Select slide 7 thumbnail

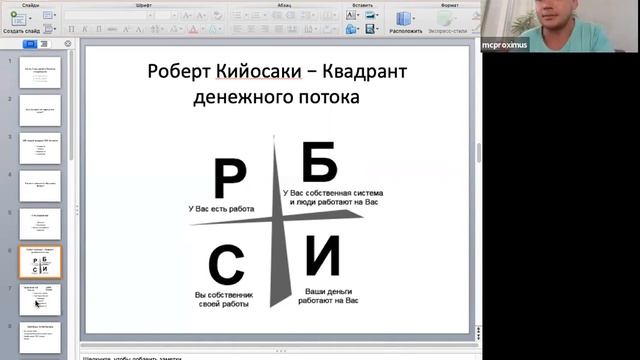[40, 300]
